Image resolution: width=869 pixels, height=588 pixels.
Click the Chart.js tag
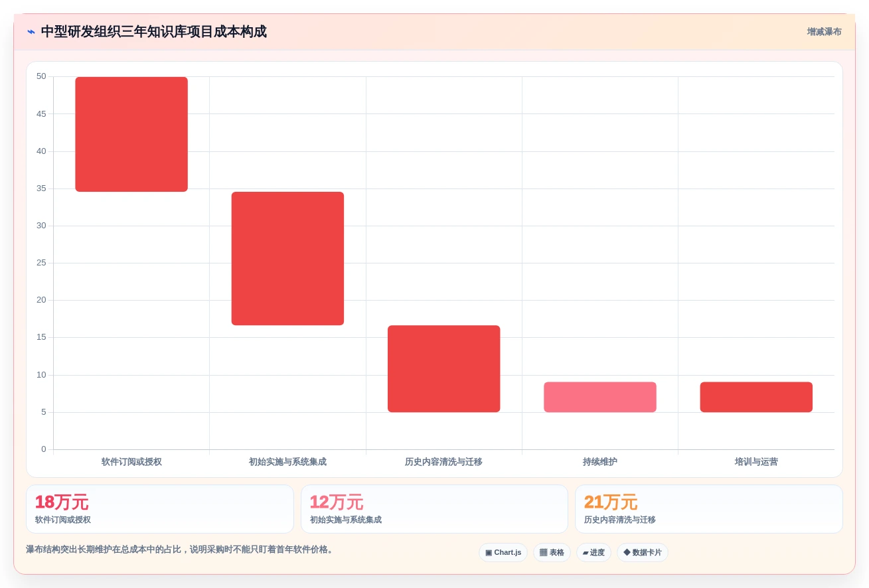tap(503, 552)
